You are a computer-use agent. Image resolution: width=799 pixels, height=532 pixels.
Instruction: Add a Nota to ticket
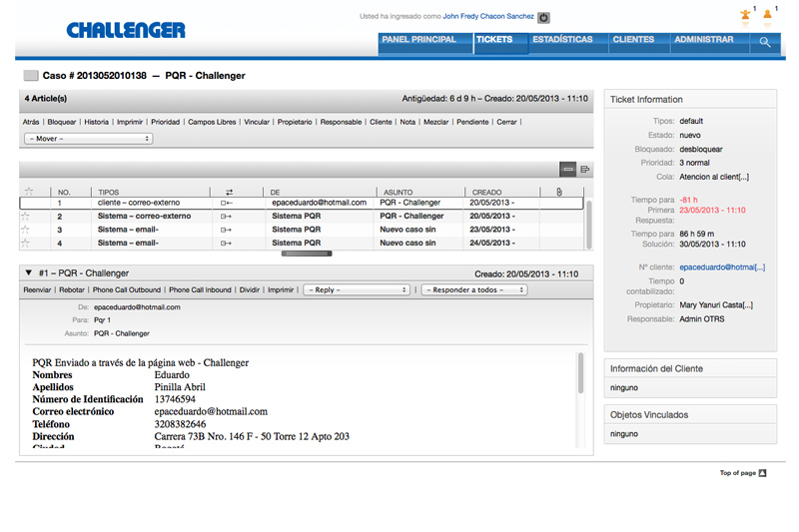[x=407, y=122]
